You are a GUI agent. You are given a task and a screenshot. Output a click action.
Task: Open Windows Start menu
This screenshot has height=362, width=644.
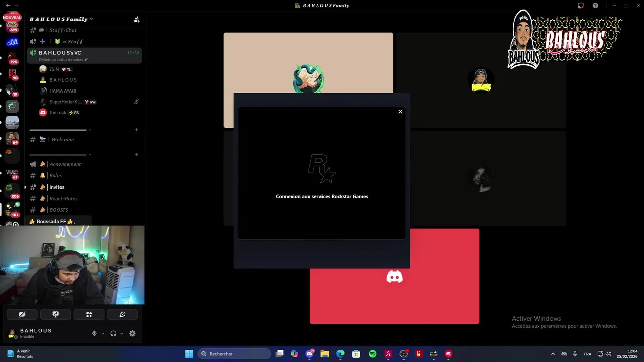[189, 354]
